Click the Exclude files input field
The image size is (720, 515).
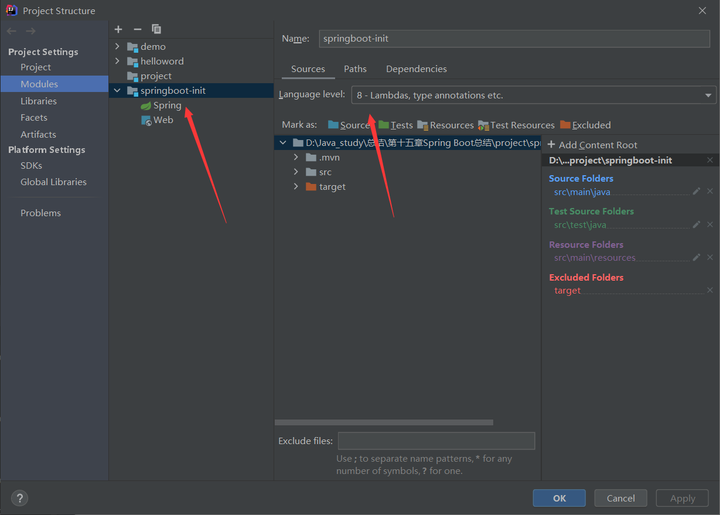(436, 441)
